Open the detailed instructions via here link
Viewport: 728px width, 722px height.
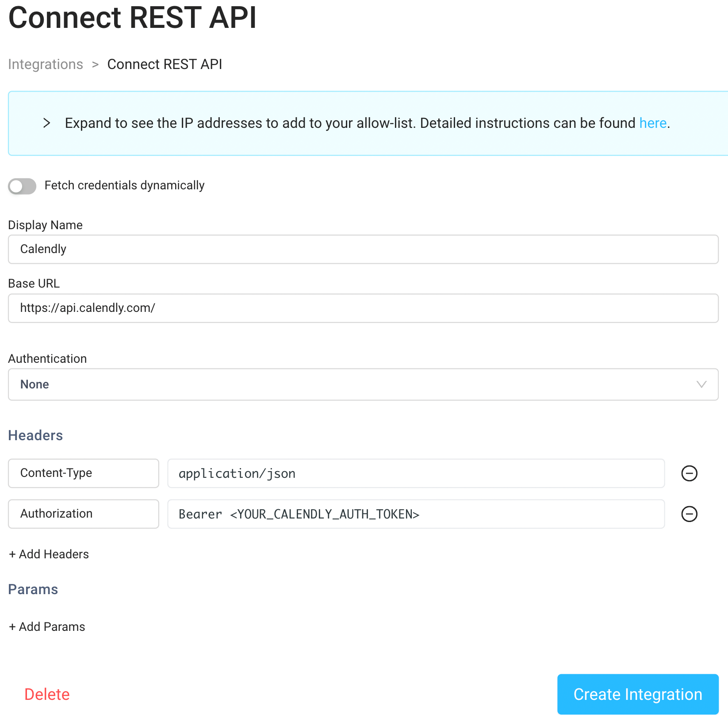[652, 123]
